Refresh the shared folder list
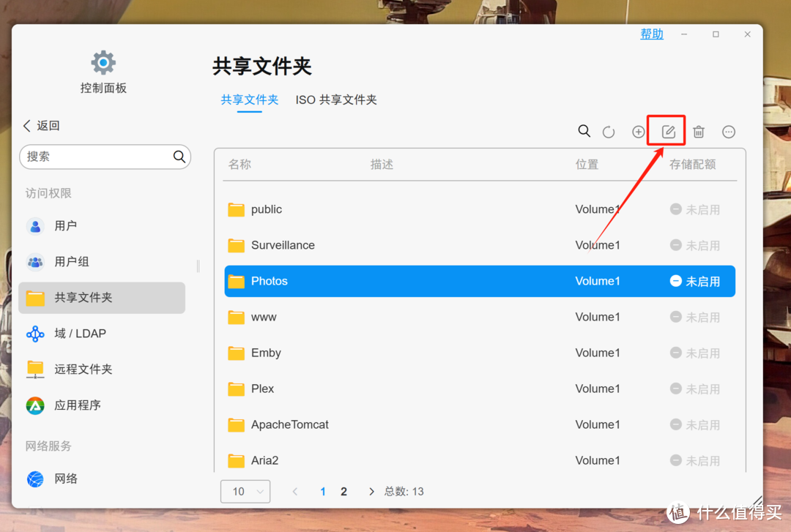The height and width of the screenshot is (532, 791). click(x=608, y=132)
